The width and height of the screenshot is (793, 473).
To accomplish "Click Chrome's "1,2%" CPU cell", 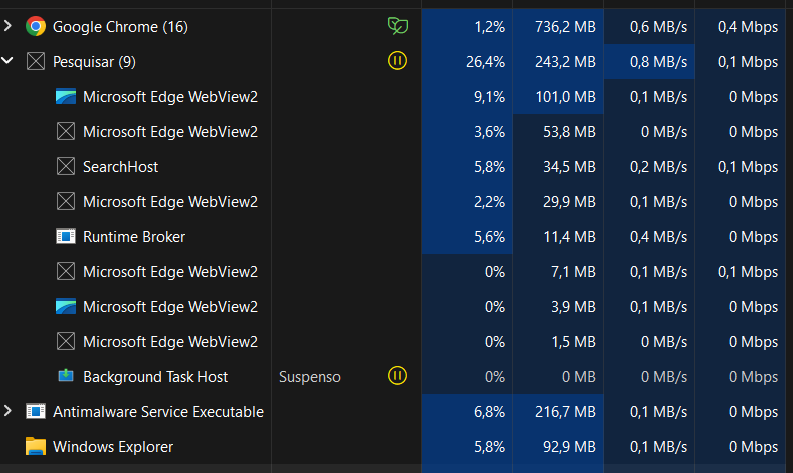I will pos(467,26).
